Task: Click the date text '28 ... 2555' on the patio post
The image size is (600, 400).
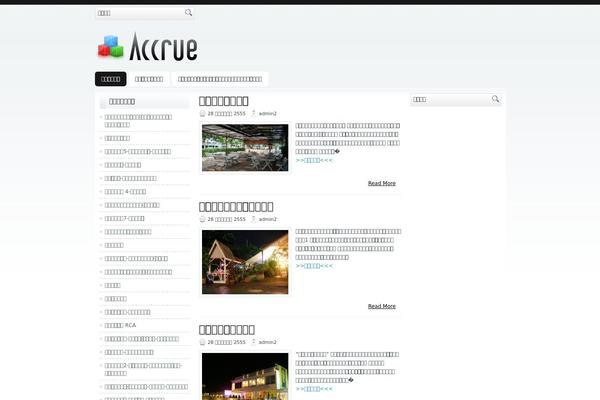Action: (x=227, y=114)
